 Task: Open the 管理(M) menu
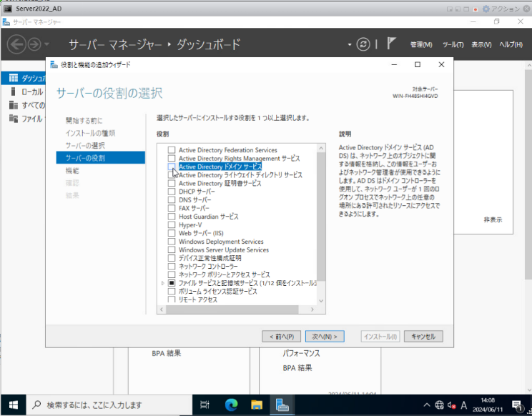[x=421, y=44]
